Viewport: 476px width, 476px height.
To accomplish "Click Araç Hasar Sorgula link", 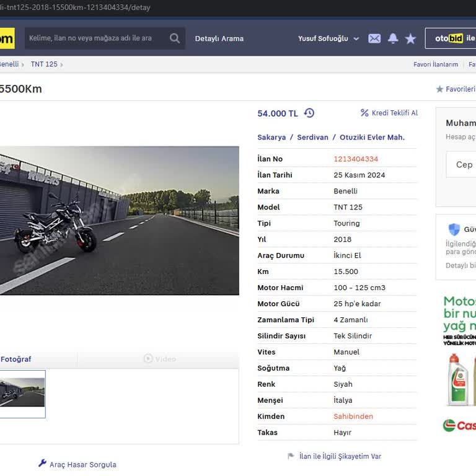I will pos(83,464).
